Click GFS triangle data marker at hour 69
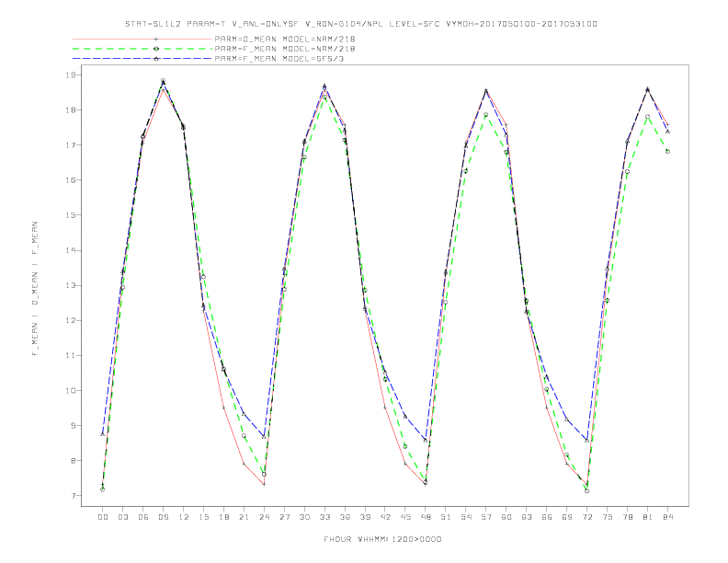 click(567, 419)
